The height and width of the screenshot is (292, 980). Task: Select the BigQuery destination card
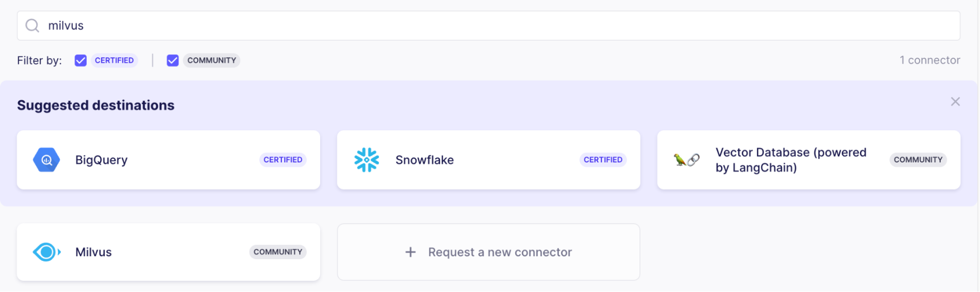click(168, 160)
